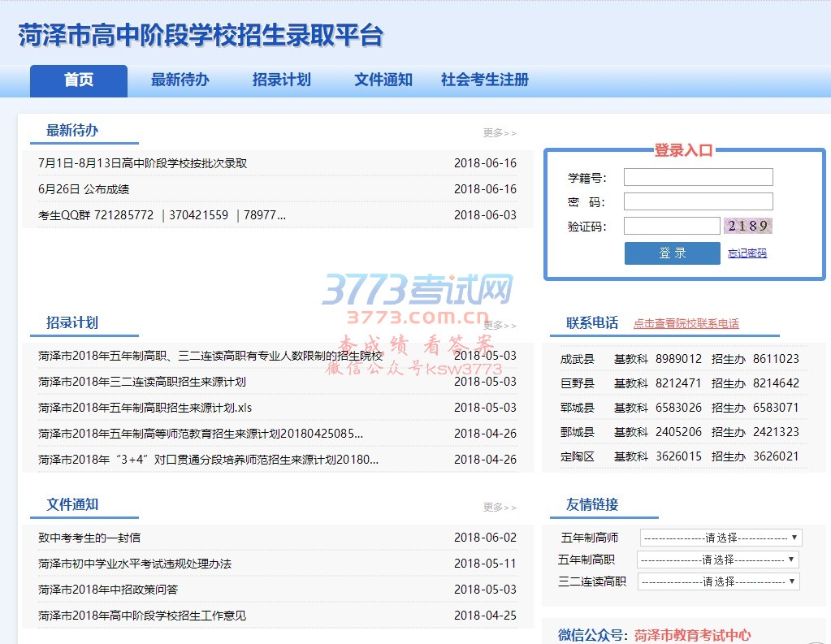
Task: Expand the 五年制高师 dropdown
Action: tap(721, 538)
